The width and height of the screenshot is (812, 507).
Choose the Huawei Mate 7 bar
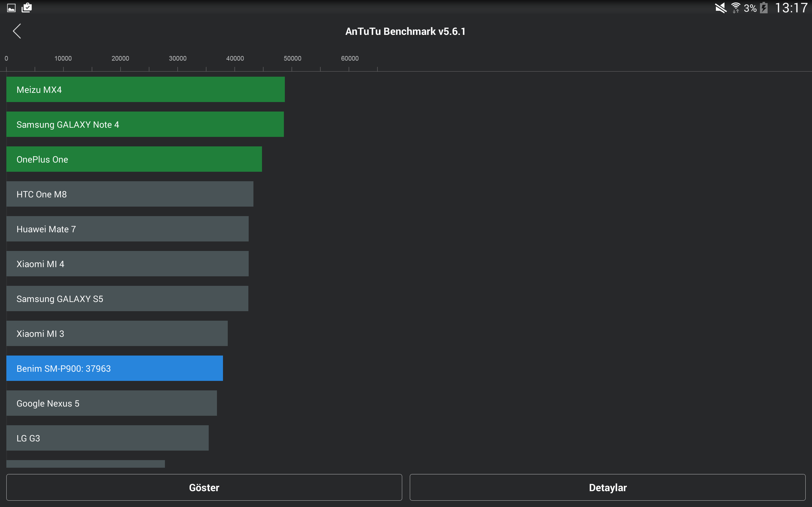[x=127, y=229]
